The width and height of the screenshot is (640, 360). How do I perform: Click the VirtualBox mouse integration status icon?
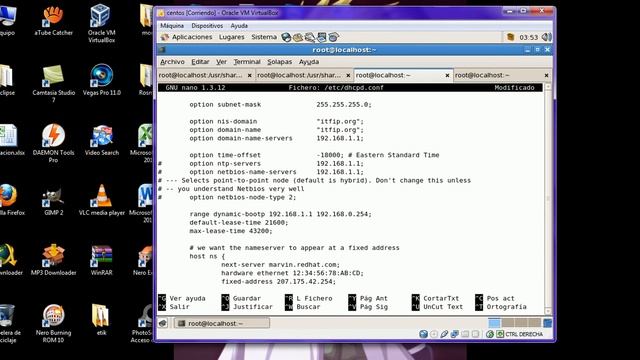coord(489,334)
